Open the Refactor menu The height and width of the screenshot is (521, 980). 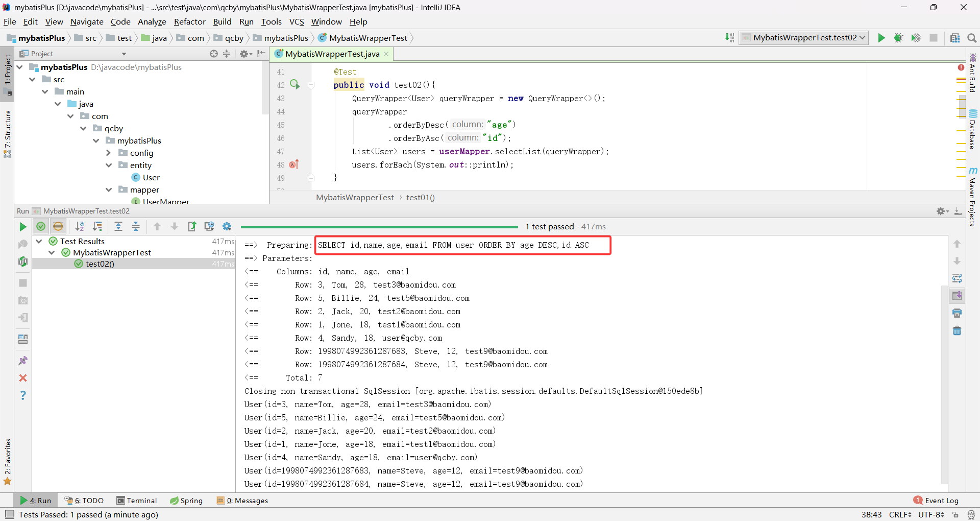189,21
